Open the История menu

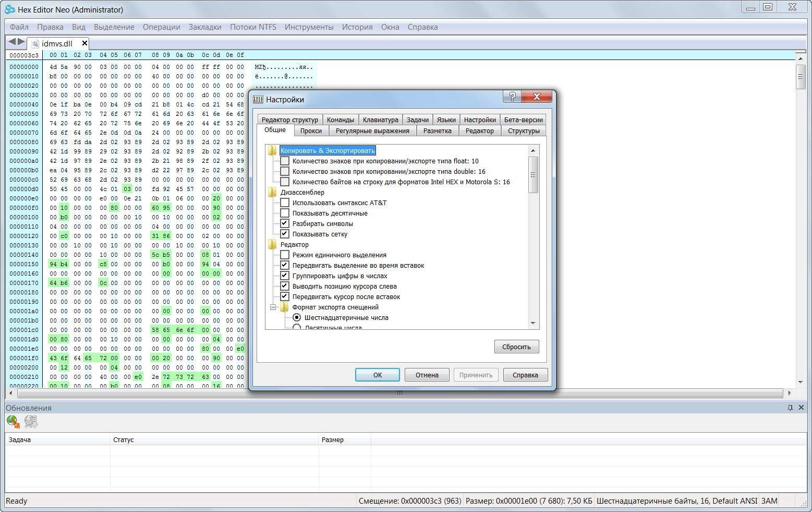click(x=357, y=27)
